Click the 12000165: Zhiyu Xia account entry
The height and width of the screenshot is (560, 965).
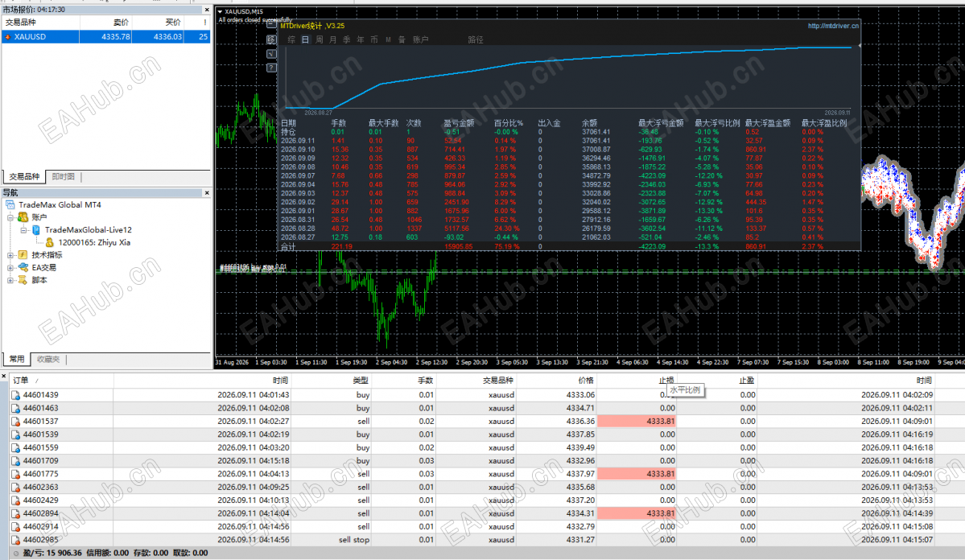pos(94,242)
